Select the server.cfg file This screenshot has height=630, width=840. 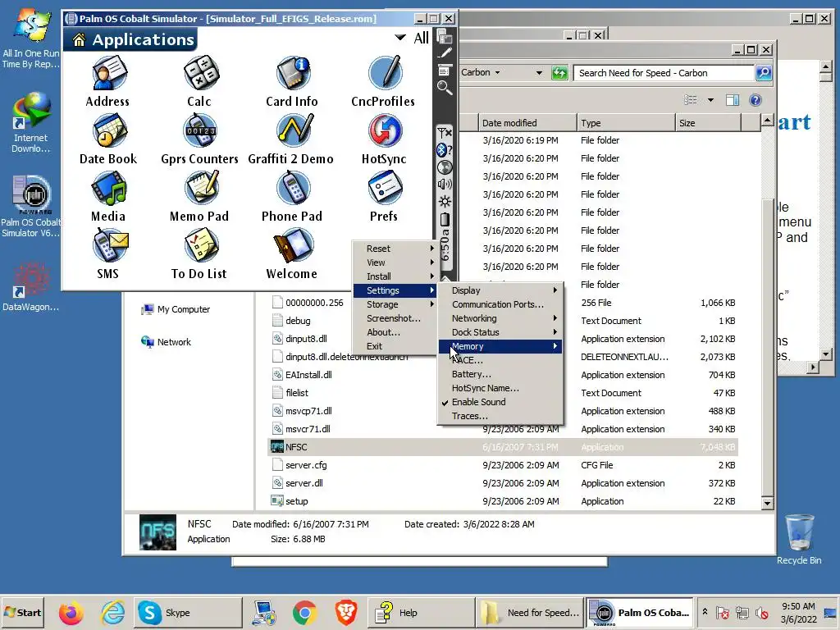503,465
